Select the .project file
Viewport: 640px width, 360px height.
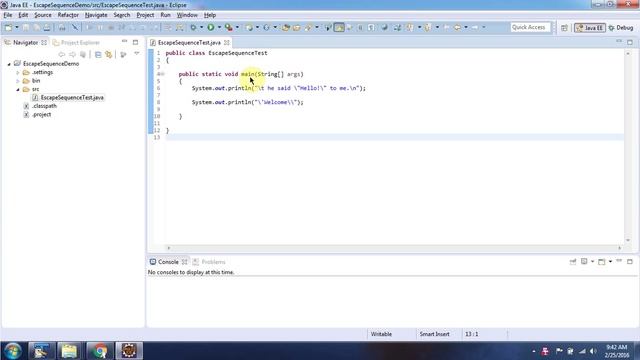pos(41,115)
